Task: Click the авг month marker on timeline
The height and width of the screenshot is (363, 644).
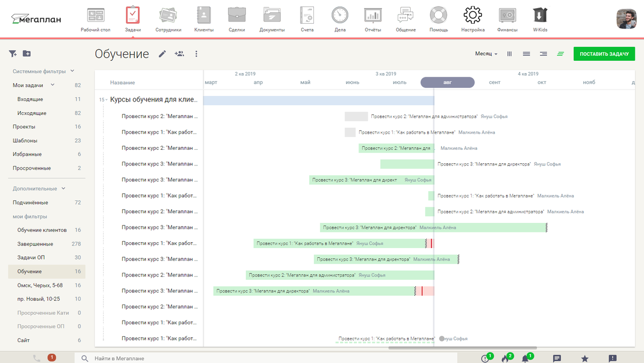Action: (x=448, y=82)
